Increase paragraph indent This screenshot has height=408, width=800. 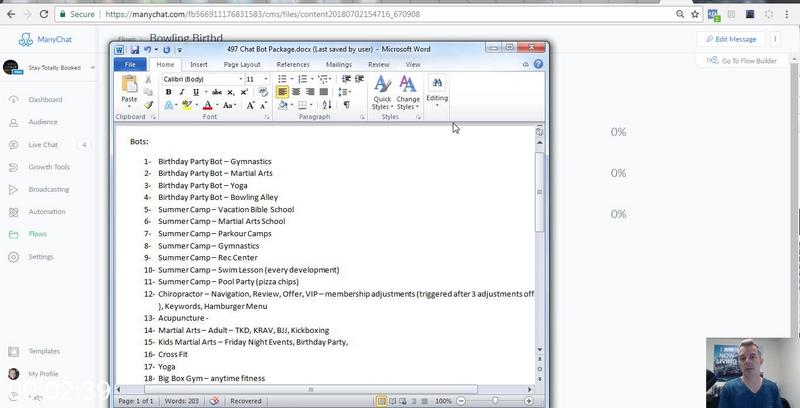coord(359,79)
